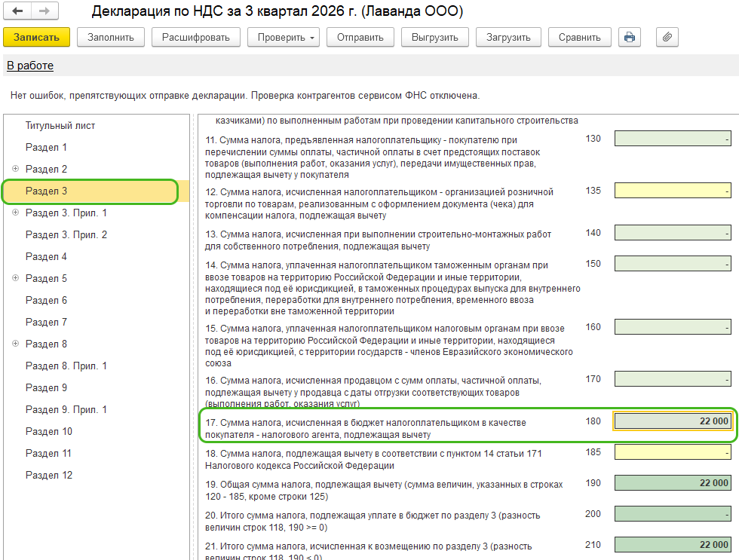The image size is (739, 560).
Task: Click line 190 total field
Action: pos(673,483)
